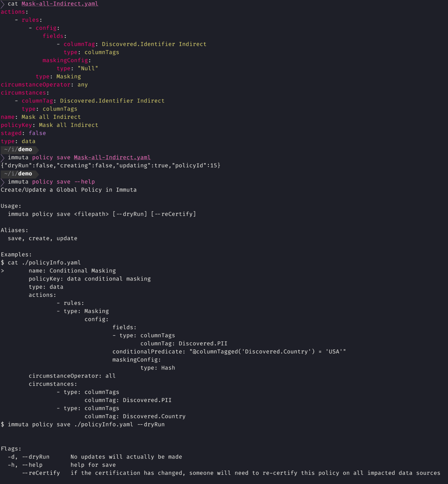Click the underlined Mask-all-Indirect.yaml in cat command

pos(60,4)
